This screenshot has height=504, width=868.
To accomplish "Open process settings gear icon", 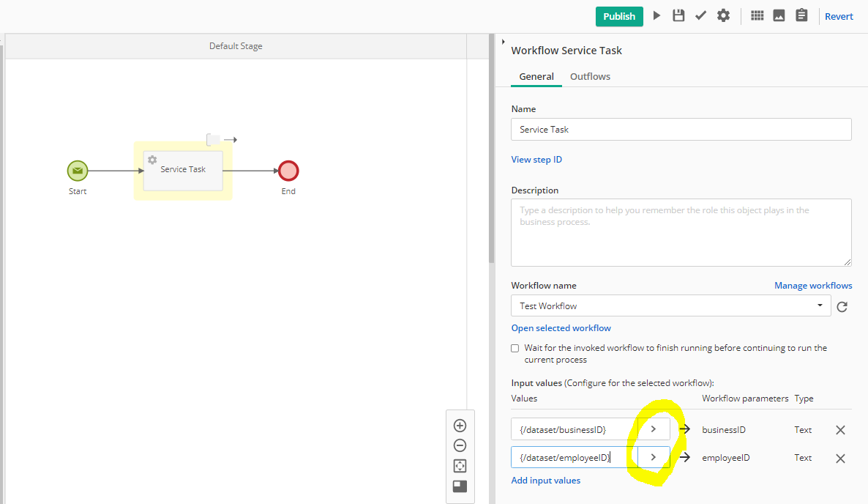I will click(723, 15).
